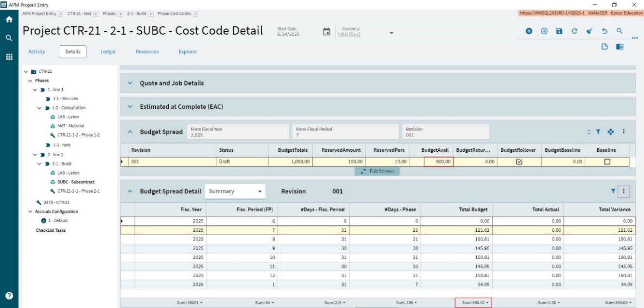Open the Explorer tab

tap(188, 52)
